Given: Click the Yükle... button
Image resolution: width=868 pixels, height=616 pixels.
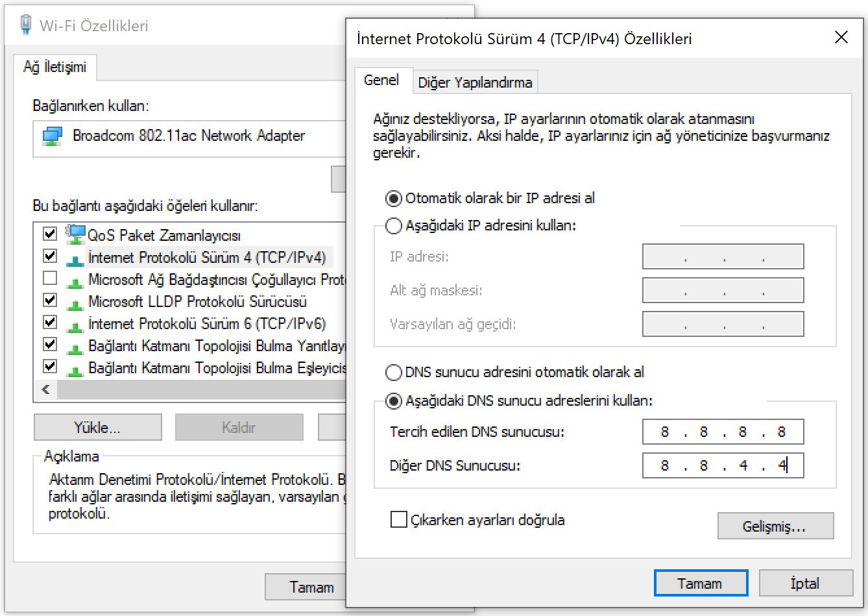Looking at the screenshot, I should [x=97, y=428].
